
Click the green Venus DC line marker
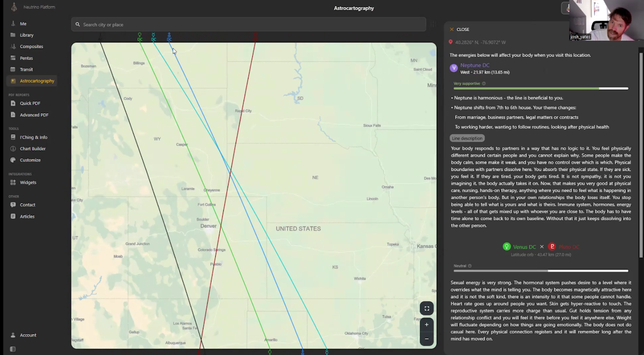140,37
